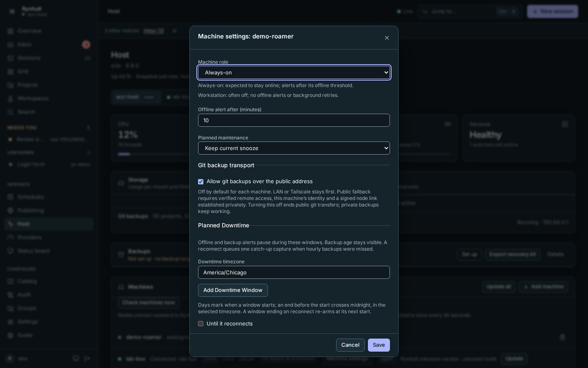
Task: Click Update all in the Machines card
Action: point(499,287)
